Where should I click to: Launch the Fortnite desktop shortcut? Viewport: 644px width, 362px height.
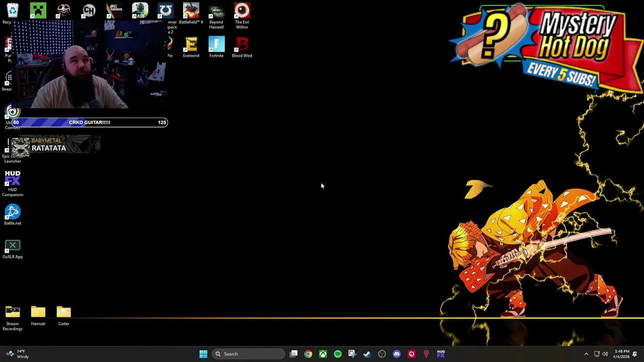point(216,47)
